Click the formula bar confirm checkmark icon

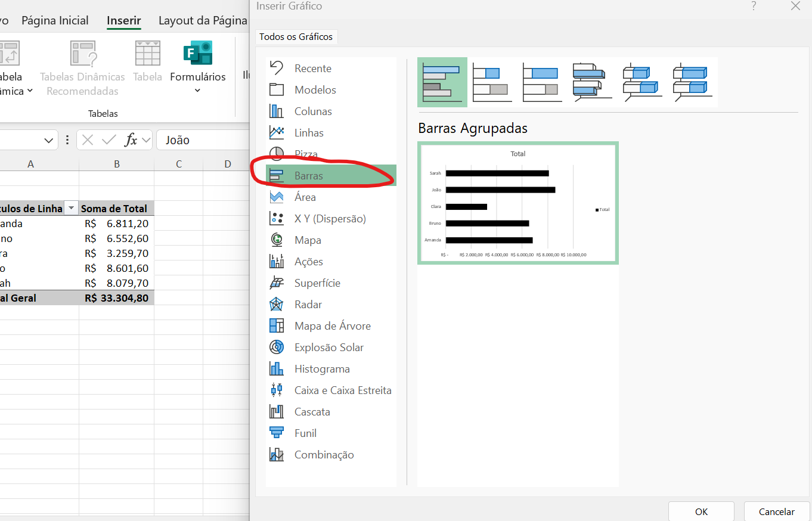click(109, 140)
